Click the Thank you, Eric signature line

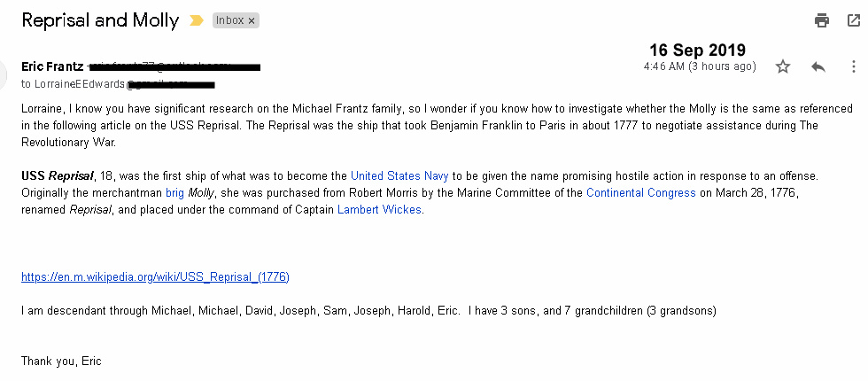point(61,361)
